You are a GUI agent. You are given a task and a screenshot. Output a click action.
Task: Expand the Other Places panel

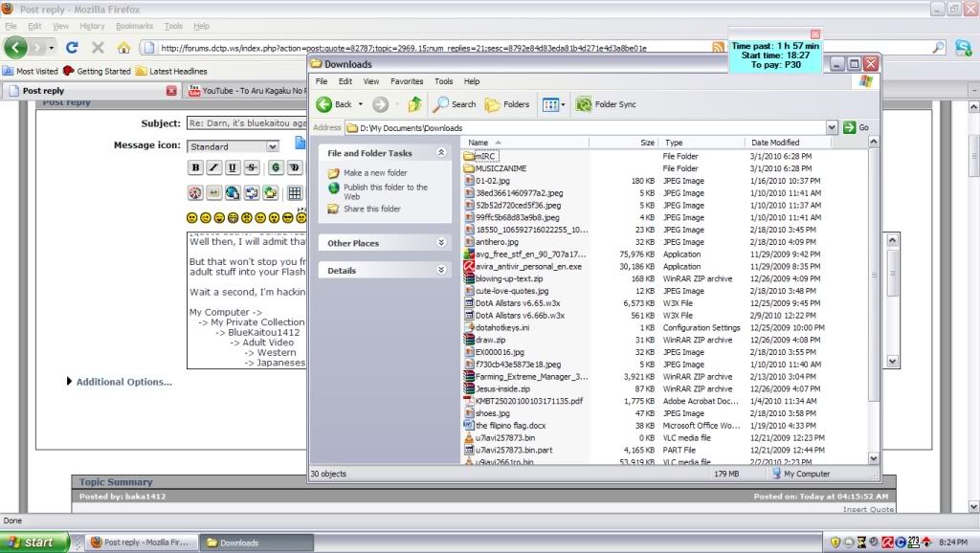441,242
